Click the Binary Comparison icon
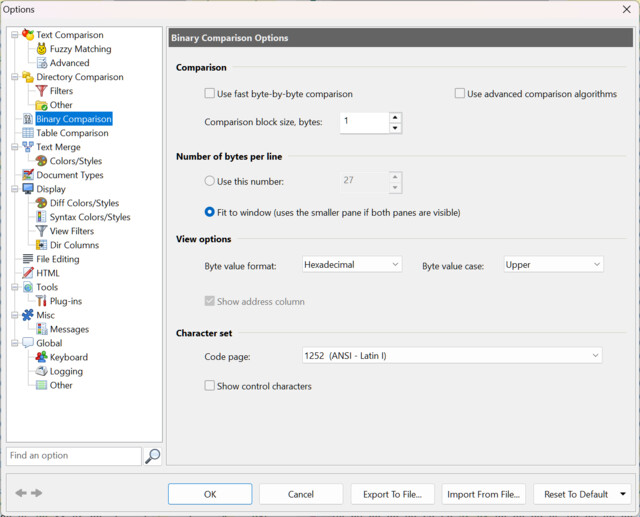 (28, 119)
